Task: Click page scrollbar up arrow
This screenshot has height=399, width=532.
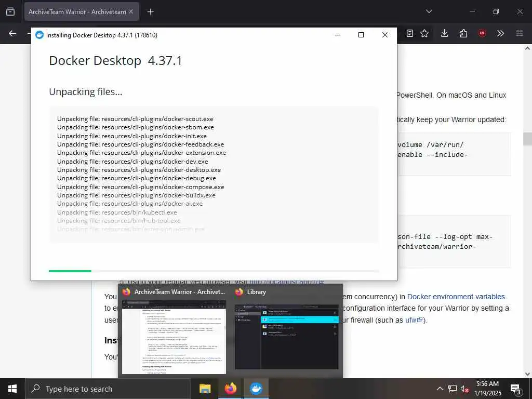Action: [527, 48]
